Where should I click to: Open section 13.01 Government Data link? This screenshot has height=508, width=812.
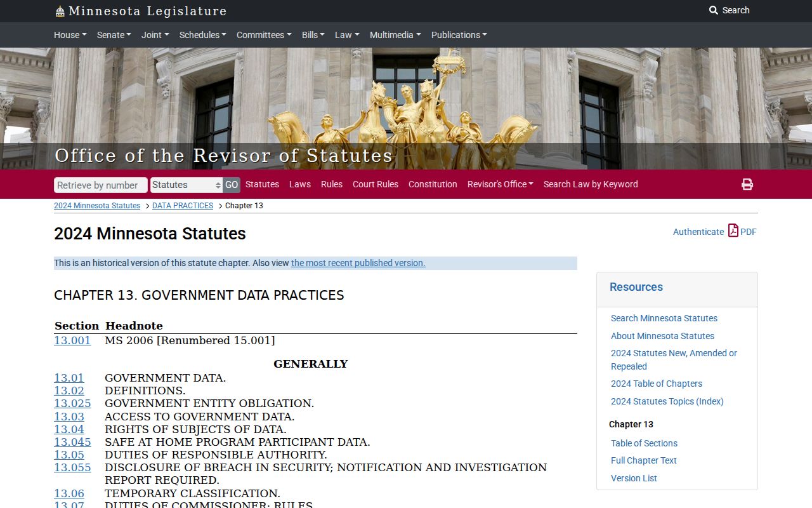(69, 378)
